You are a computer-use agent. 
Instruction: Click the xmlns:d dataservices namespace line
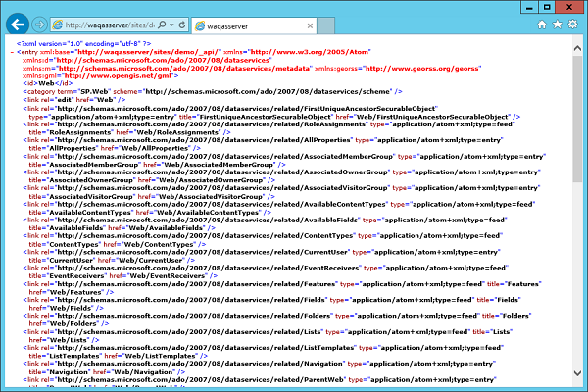coord(147,60)
